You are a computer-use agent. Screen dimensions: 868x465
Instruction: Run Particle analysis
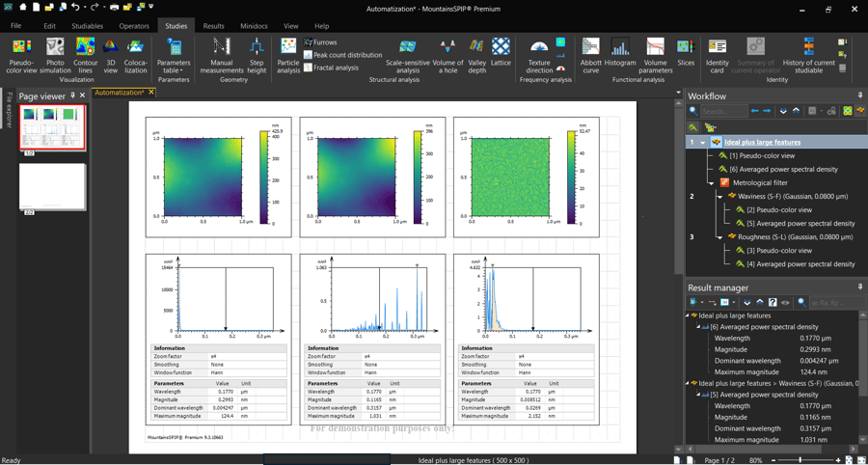tap(287, 55)
